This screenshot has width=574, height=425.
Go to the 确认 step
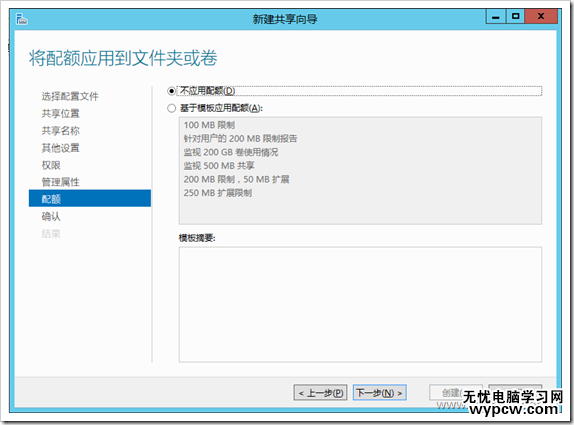point(51,216)
